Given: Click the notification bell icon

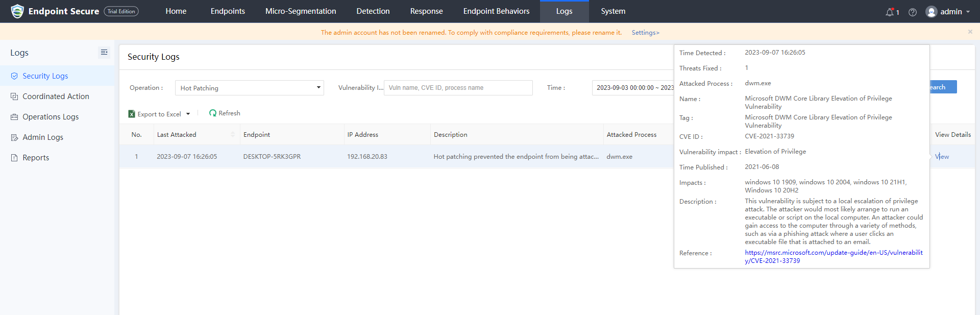Looking at the screenshot, I should (x=890, y=12).
